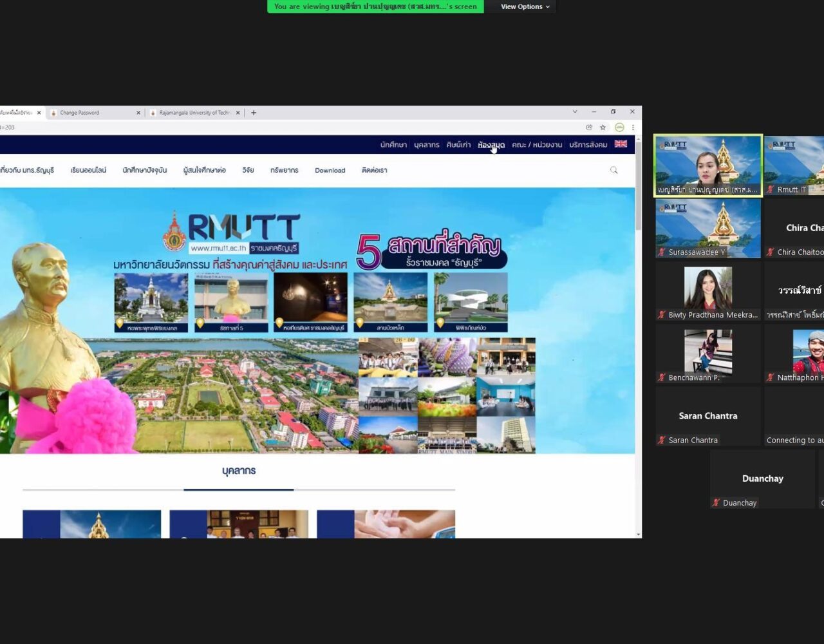Bookmark this page with the star icon
The height and width of the screenshot is (644, 824).
(x=603, y=128)
